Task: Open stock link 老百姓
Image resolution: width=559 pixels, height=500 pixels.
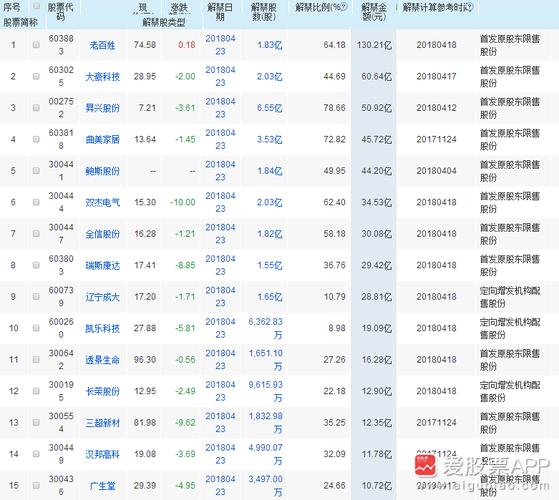Action: [x=103, y=45]
